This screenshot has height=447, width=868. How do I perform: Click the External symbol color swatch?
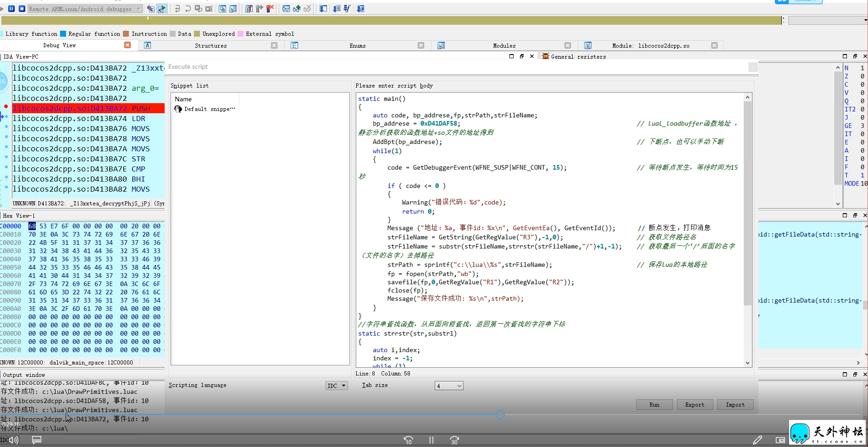[240, 34]
